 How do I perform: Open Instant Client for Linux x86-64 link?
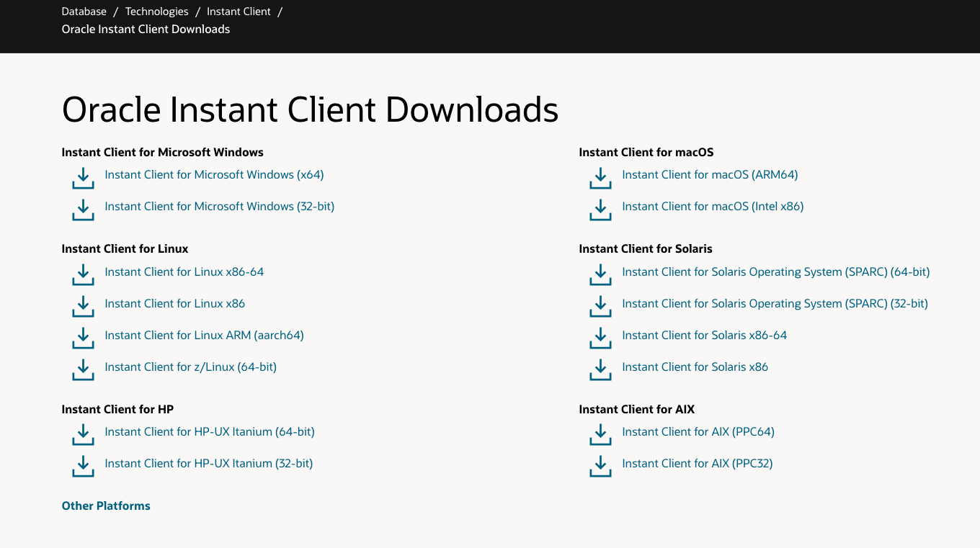point(184,271)
